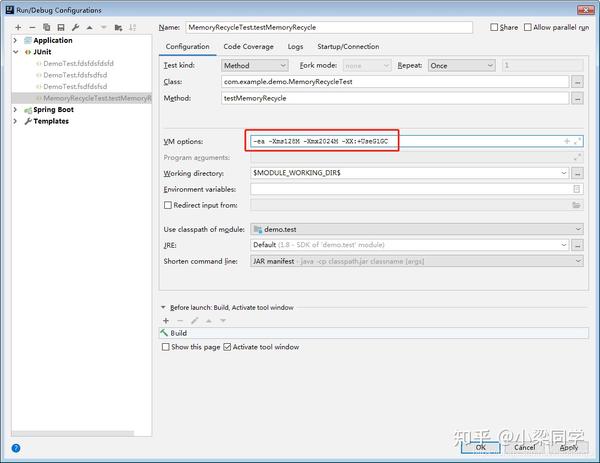
Task: Browse for Class with ellipsis button
Action: click(x=577, y=82)
